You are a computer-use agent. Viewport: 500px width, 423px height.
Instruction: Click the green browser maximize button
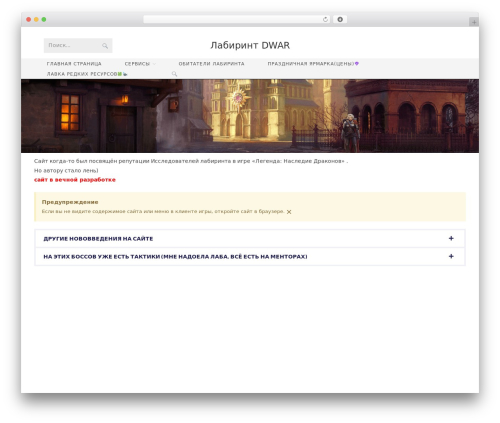(x=44, y=19)
